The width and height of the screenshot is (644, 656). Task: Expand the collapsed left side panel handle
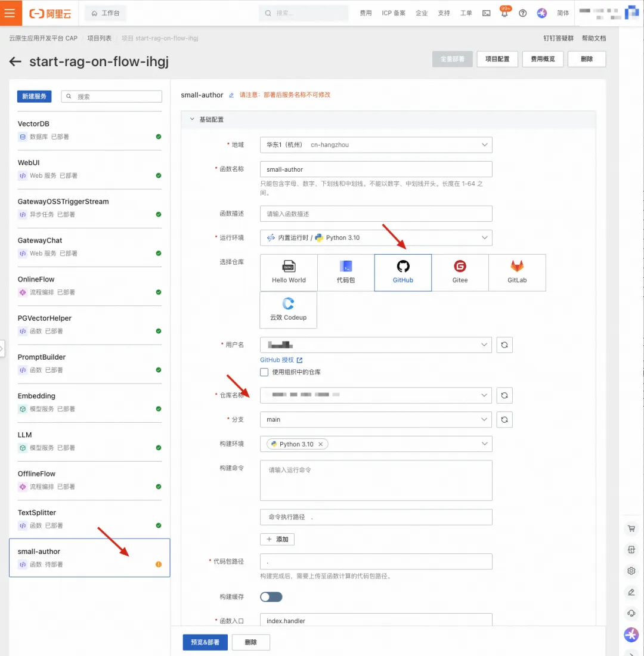click(2, 348)
